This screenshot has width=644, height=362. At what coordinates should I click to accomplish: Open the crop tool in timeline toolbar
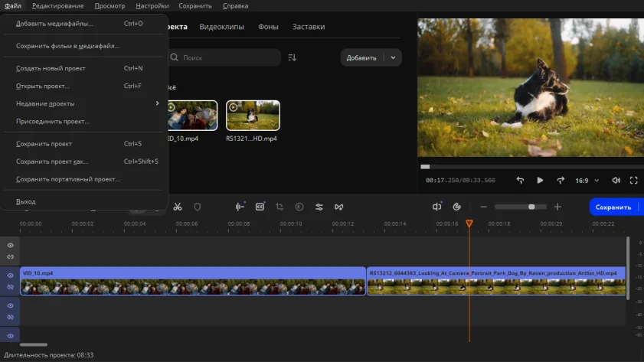point(280,207)
